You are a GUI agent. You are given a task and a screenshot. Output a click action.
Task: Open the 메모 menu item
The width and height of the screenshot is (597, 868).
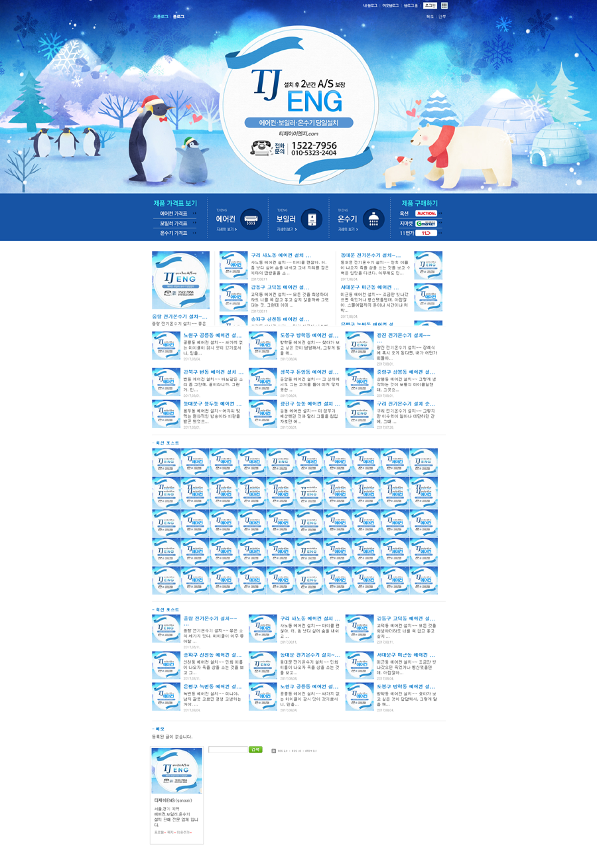430,16
